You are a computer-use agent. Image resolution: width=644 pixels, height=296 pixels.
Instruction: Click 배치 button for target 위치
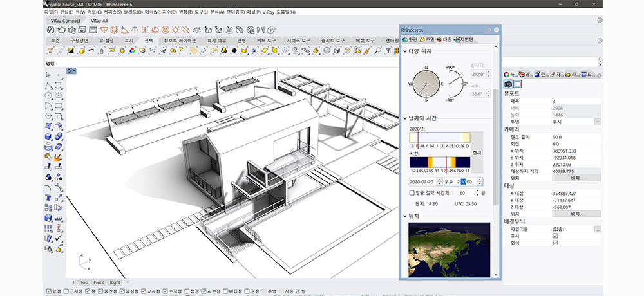tap(576, 214)
